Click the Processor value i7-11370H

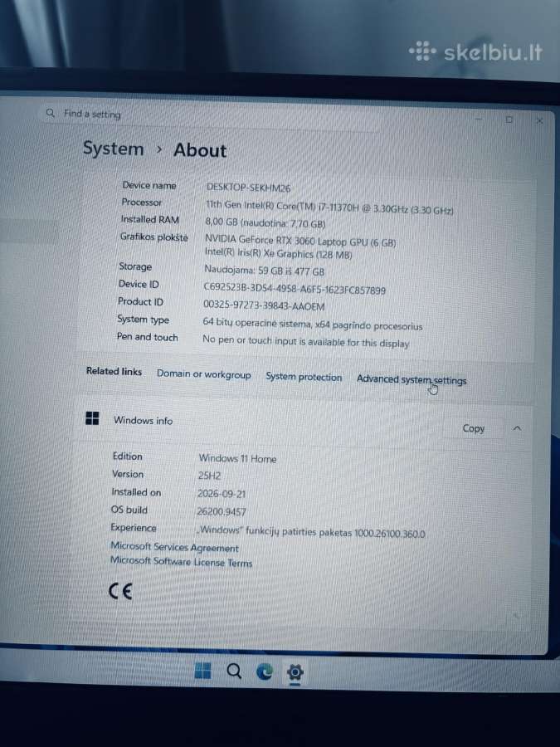pyautogui.click(x=329, y=207)
